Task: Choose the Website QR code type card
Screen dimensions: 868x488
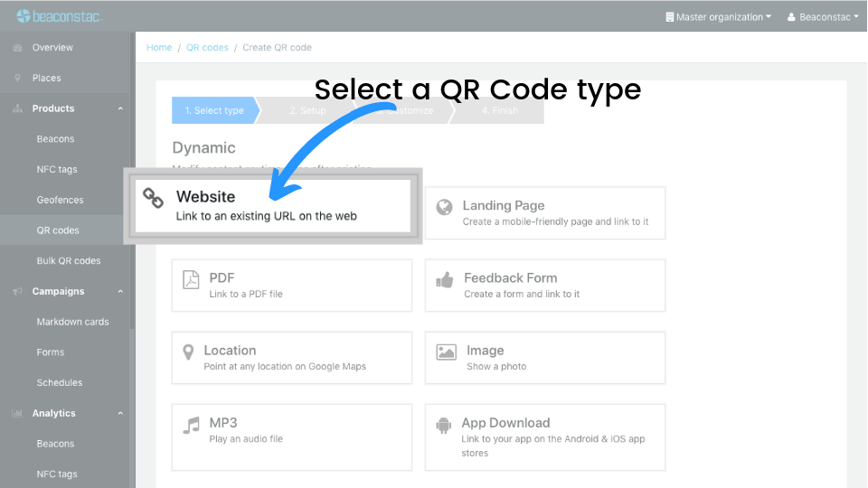Action: 273,206
